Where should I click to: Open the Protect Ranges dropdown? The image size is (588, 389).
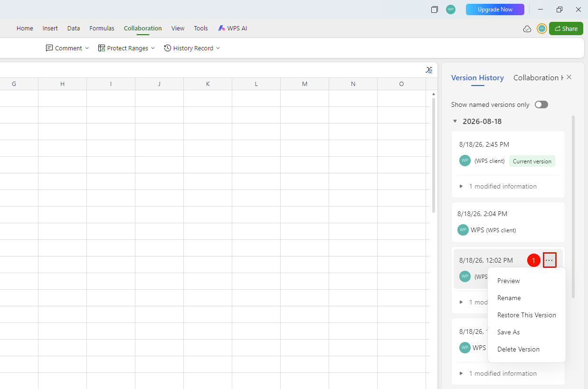click(x=126, y=48)
